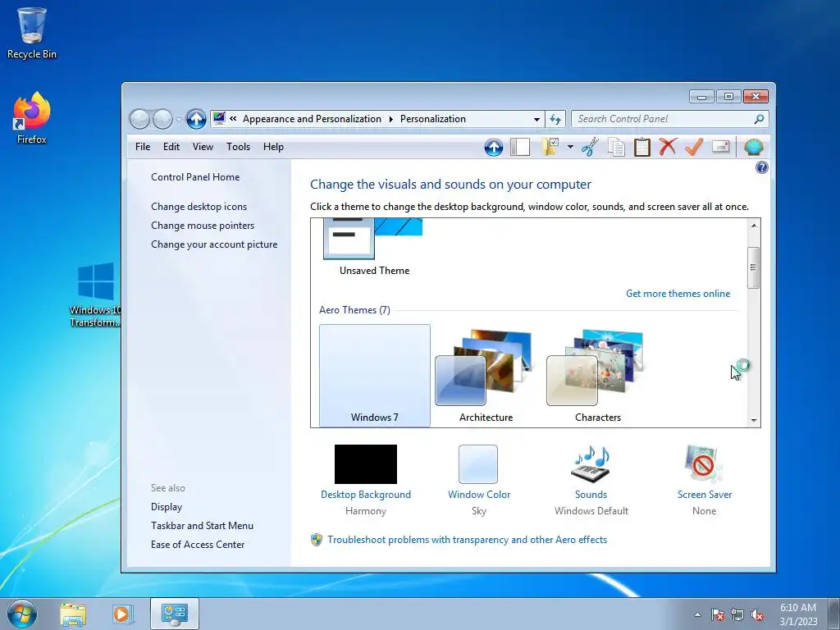
Task: Open the Help menu
Action: (x=273, y=147)
